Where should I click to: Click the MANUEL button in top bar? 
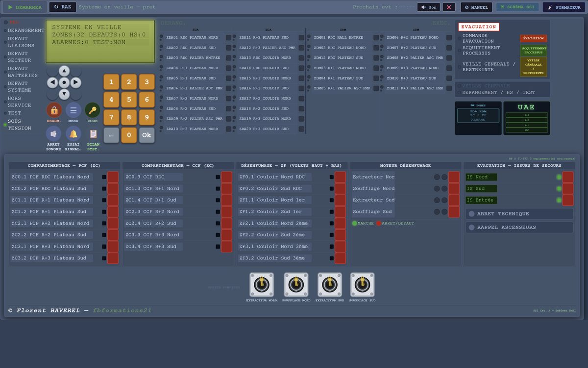pos(476,7)
